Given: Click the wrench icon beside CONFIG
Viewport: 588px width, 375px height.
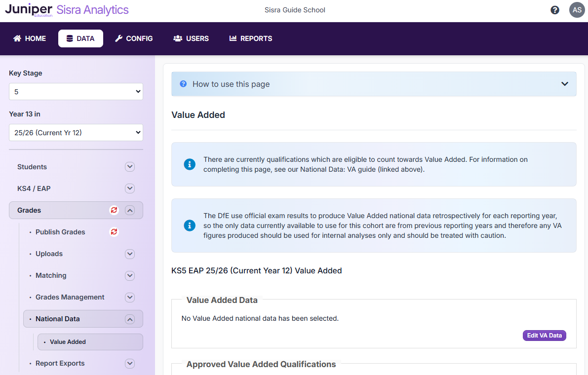Looking at the screenshot, I should click(118, 38).
